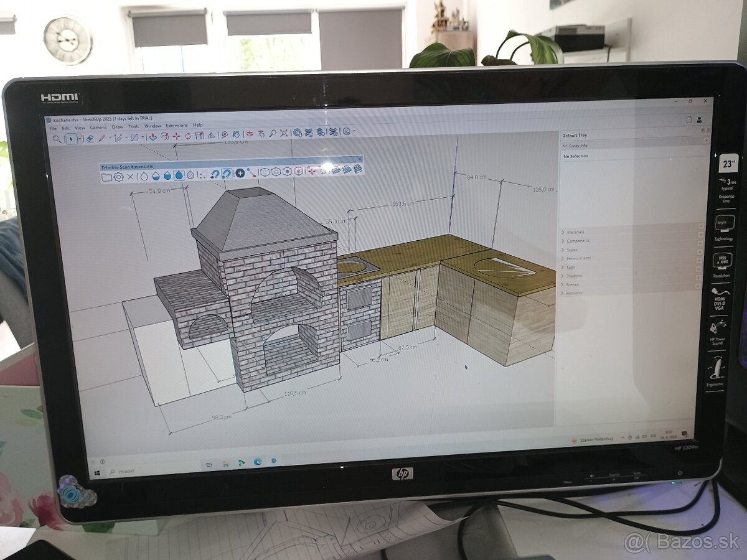Pick the Eraser tool
The width and height of the screenshot is (747, 560).
point(90,138)
